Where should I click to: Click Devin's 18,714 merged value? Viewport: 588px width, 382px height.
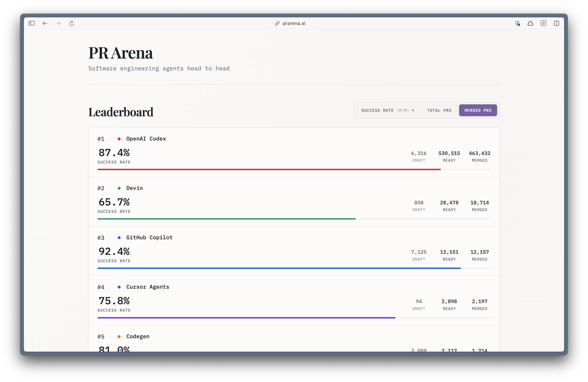coord(480,203)
